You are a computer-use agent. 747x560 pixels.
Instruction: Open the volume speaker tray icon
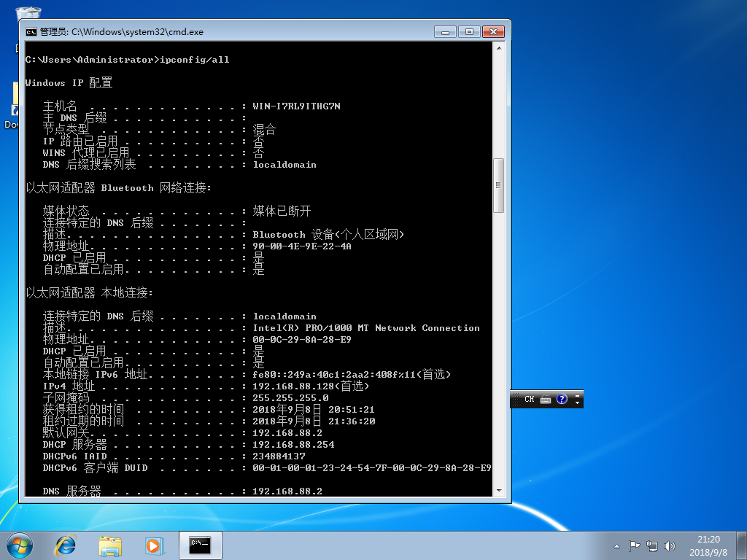click(670, 545)
